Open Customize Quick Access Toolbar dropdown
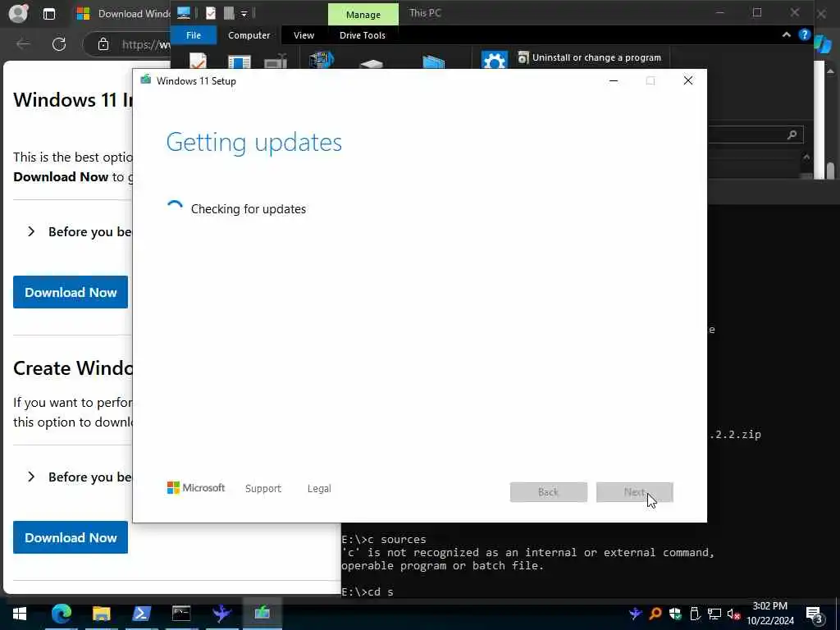Image resolution: width=840 pixels, height=630 pixels. point(244,14)
